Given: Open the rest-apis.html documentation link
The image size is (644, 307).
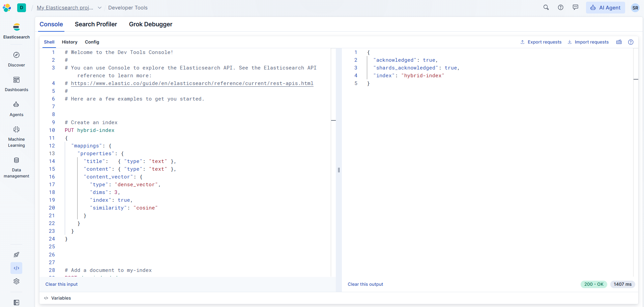Looking at the screenshot, I should pyautogui.click(x=192, y=83).
